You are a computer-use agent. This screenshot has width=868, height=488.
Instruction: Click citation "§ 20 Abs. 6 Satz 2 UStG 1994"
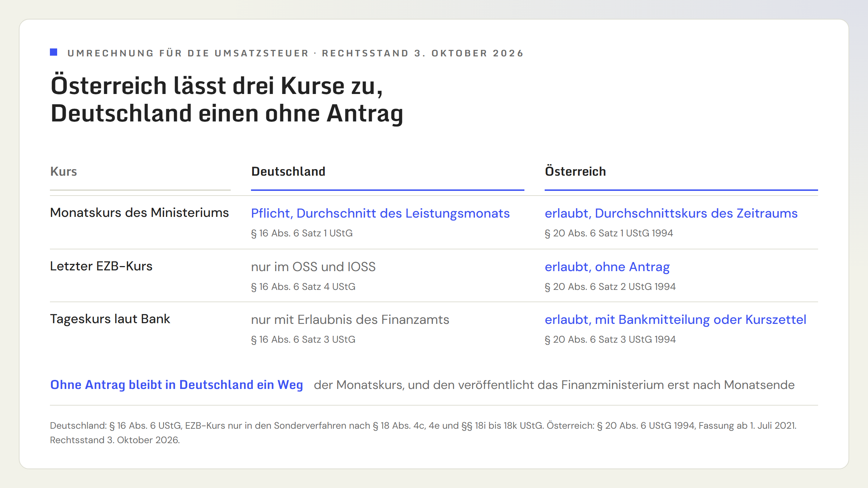pyautogui.click(x=610, y=287)
